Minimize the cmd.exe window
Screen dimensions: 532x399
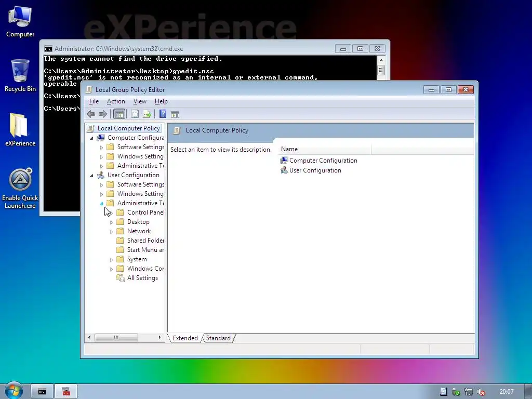click(343, 49)
